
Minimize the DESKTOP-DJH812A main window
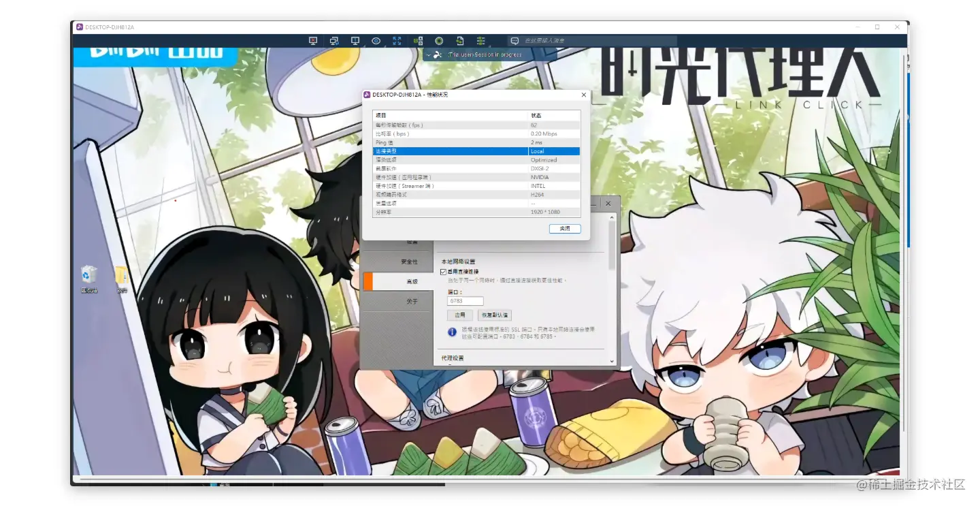[x=857, y=27]
